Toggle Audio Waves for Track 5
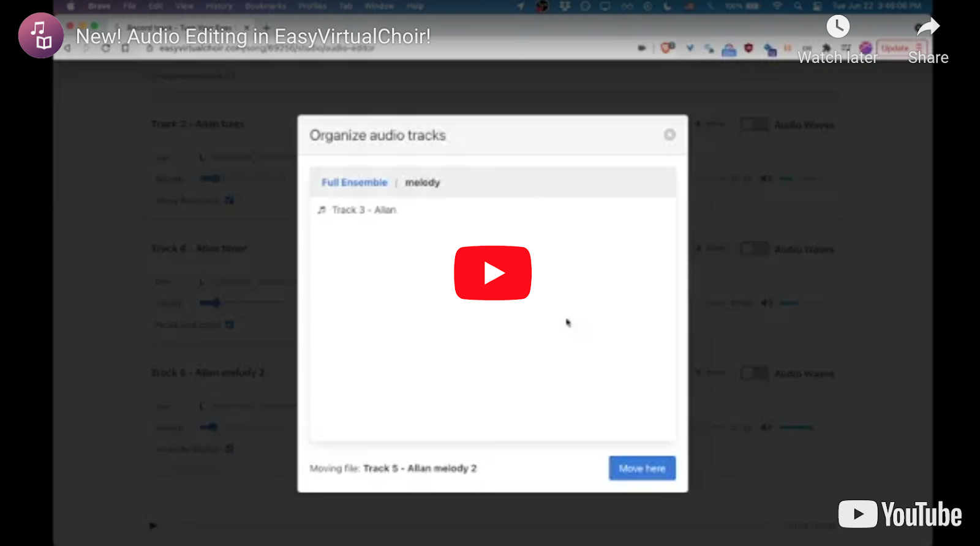Viewport: 980px width, 546px height. click(x=754, y=373)
